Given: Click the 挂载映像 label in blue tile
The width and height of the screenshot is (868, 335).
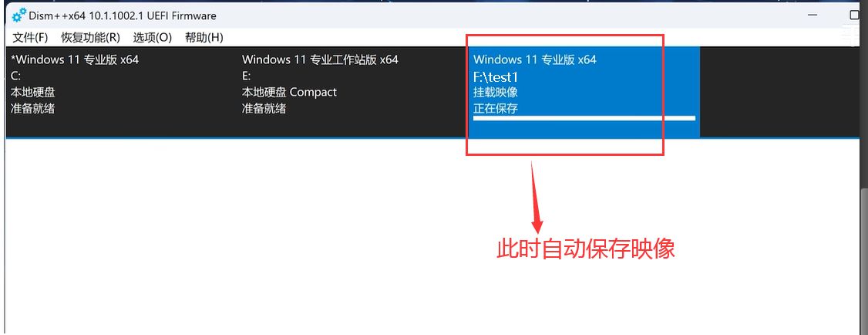Looking at the screenshot, I should 496,92.
